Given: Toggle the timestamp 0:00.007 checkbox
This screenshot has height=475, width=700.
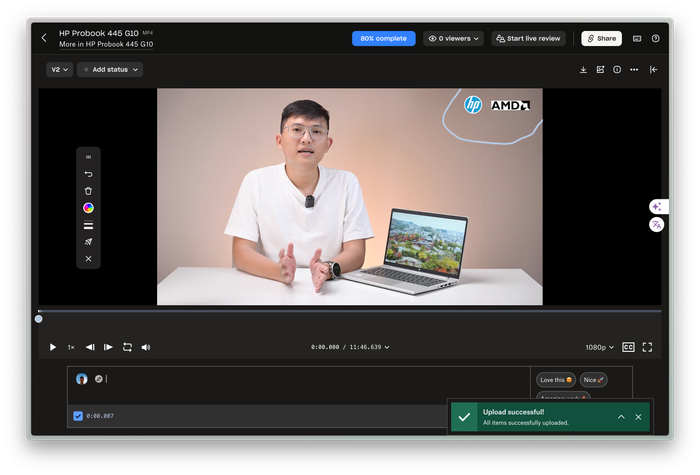Looking at the screenshot, I should (78, 415).
